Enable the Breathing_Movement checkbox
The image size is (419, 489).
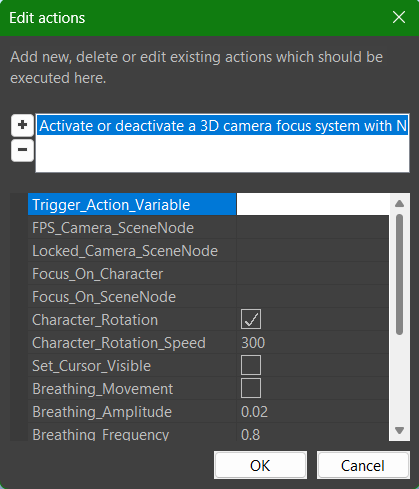(251, 388)
